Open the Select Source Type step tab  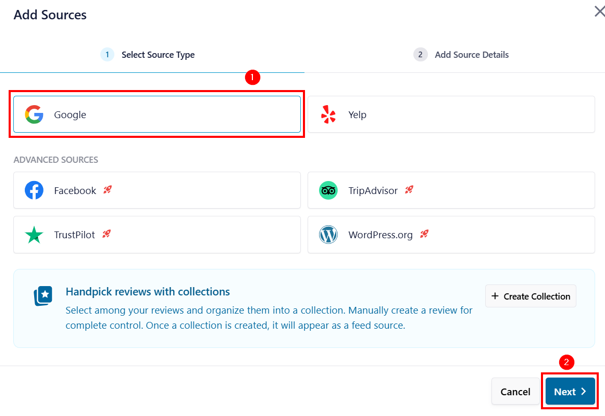pos(148,55)
